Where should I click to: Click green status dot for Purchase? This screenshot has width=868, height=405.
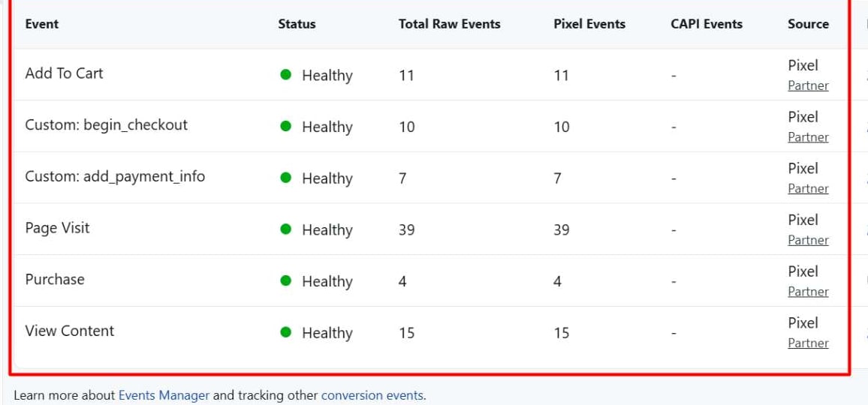285,280
